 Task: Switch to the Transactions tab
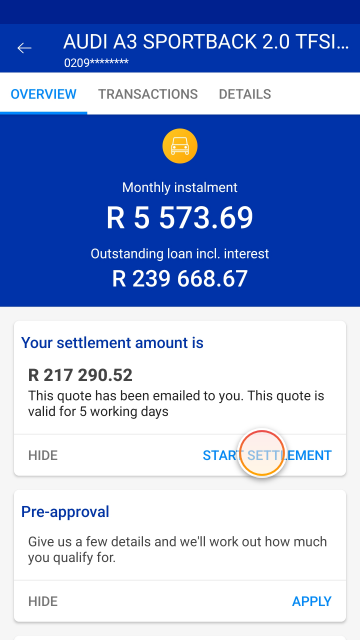[x=148, y=94]
